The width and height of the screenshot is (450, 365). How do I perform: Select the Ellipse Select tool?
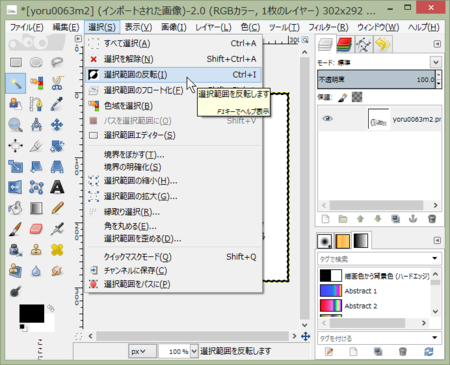click(x=36, y=62)
